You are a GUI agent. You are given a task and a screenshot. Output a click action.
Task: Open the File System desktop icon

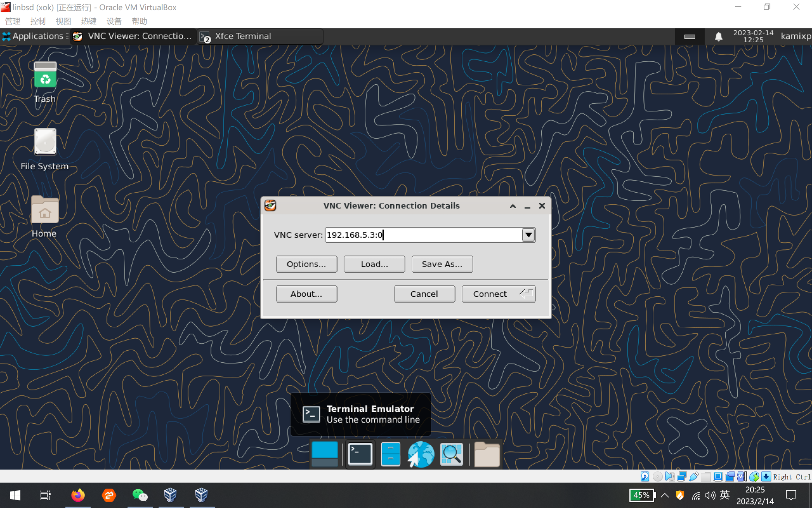tap(45, 142)
